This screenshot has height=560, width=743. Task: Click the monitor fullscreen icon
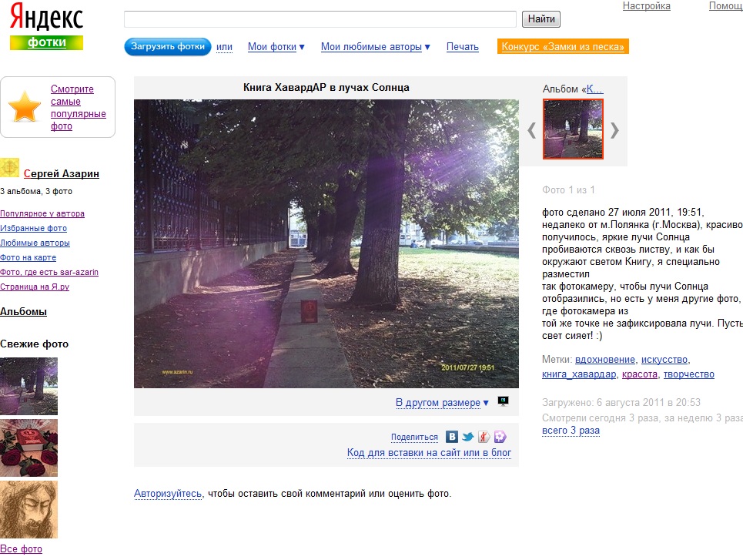(504, 401)
